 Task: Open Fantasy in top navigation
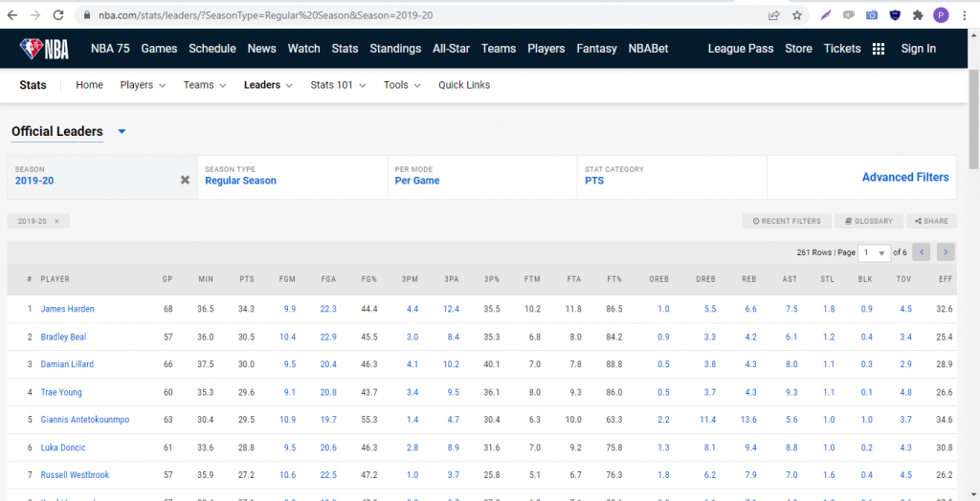[596, 49]
